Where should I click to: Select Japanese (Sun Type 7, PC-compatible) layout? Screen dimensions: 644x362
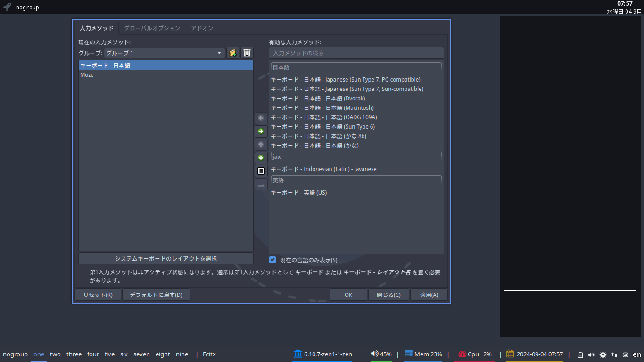tap(356, 79)
